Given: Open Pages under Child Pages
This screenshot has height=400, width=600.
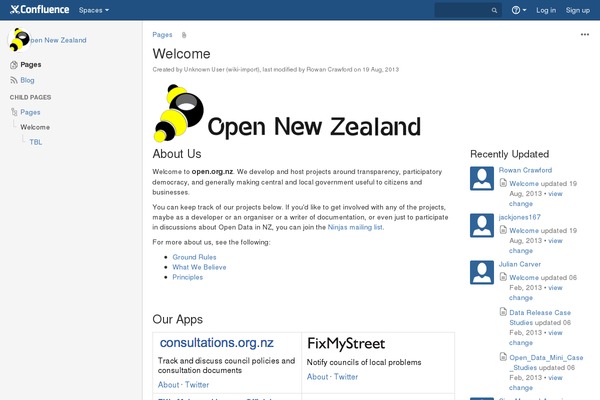Looking at the screenshot, I should 30,112.
